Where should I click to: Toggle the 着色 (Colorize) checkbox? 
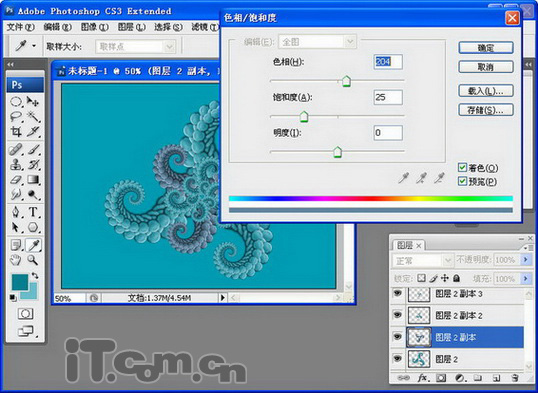click(x=463, y=167)
